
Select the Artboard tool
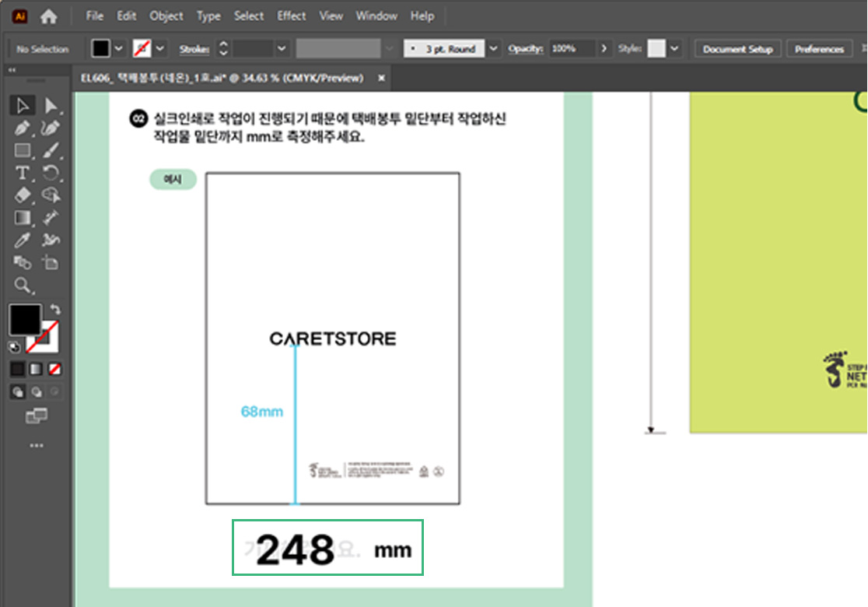[x=51, y=262]
